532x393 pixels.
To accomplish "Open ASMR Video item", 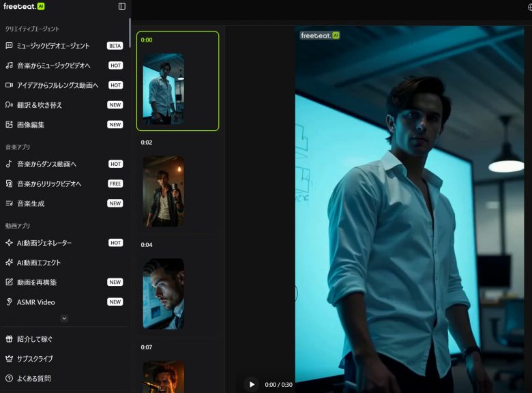I will (x=64, y=302).
